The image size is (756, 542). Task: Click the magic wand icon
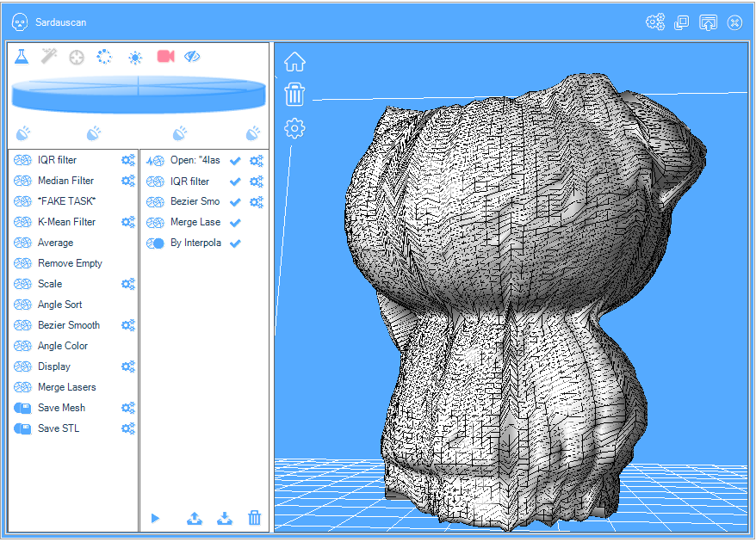[49, 56]
